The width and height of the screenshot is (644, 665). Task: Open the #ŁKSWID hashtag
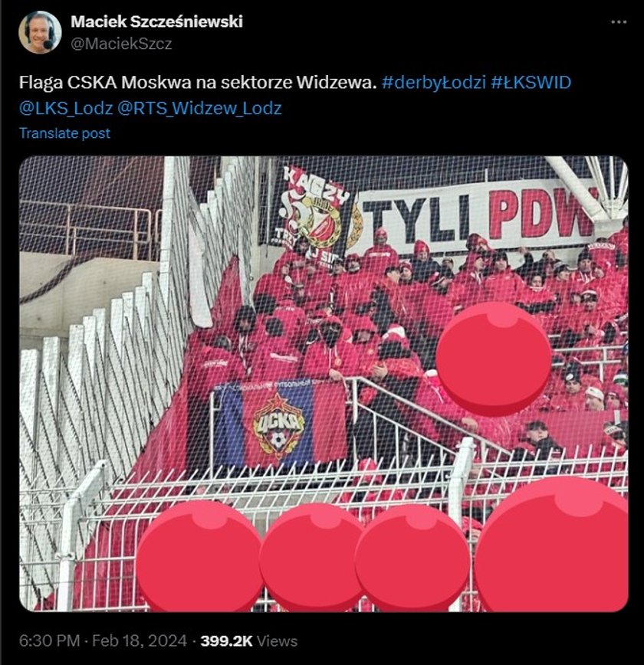tap(531, 82)
